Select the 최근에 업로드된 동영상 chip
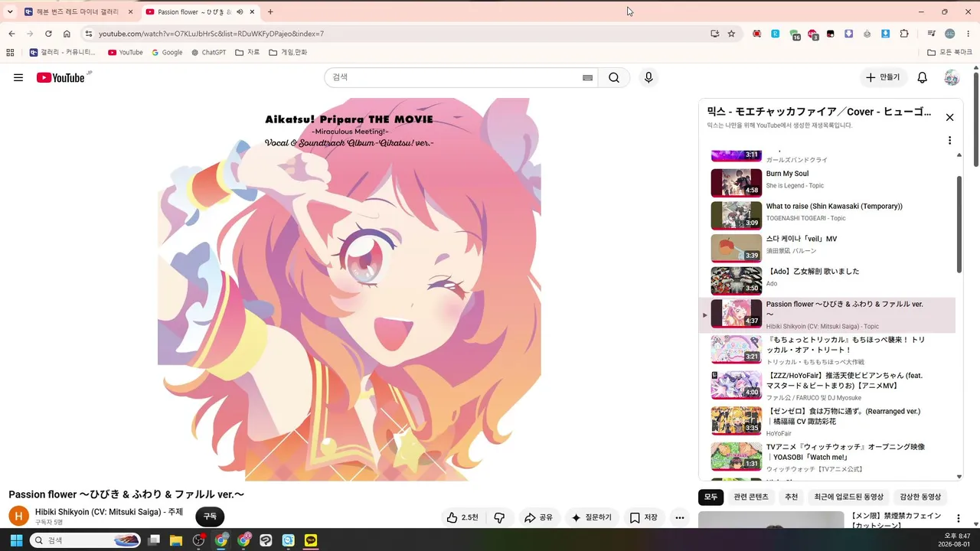The image size is (980, 551). pyautogui.click(x=849, y=497)
